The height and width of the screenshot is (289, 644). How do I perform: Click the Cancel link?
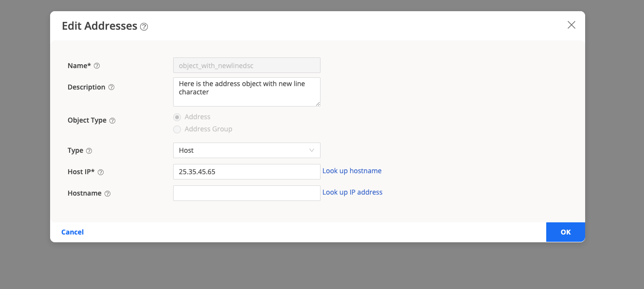[72, 232]
